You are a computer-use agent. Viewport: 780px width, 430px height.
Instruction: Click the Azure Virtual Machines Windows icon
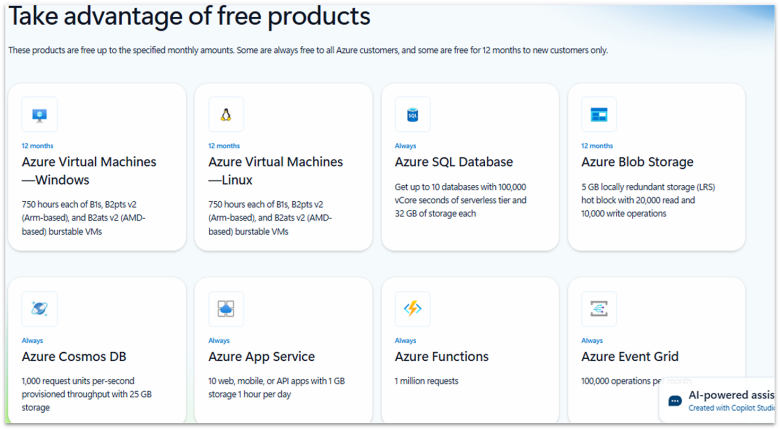click(x=39, y=115)
